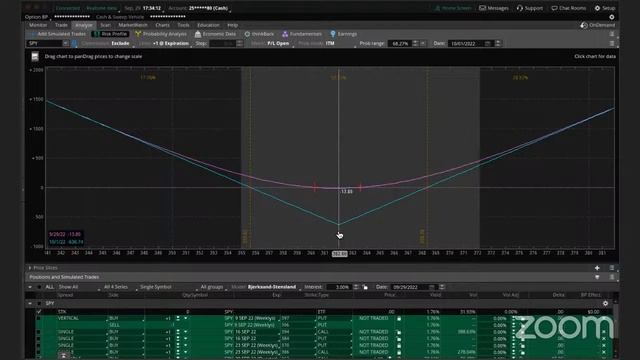Open filter icon on Positions and Simulated Trades

597,277
